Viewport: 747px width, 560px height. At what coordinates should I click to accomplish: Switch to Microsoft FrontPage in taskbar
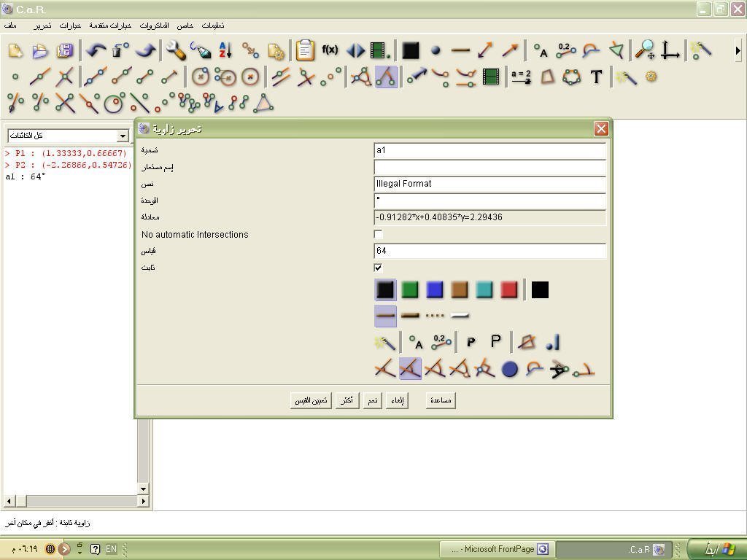coord(495,549)
